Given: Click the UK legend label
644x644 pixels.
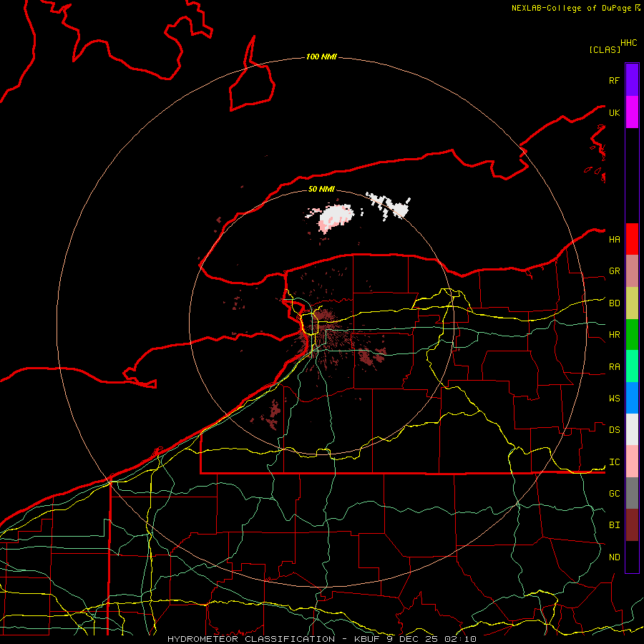Looking at the screenshot, I should click(x=614, y=112).
